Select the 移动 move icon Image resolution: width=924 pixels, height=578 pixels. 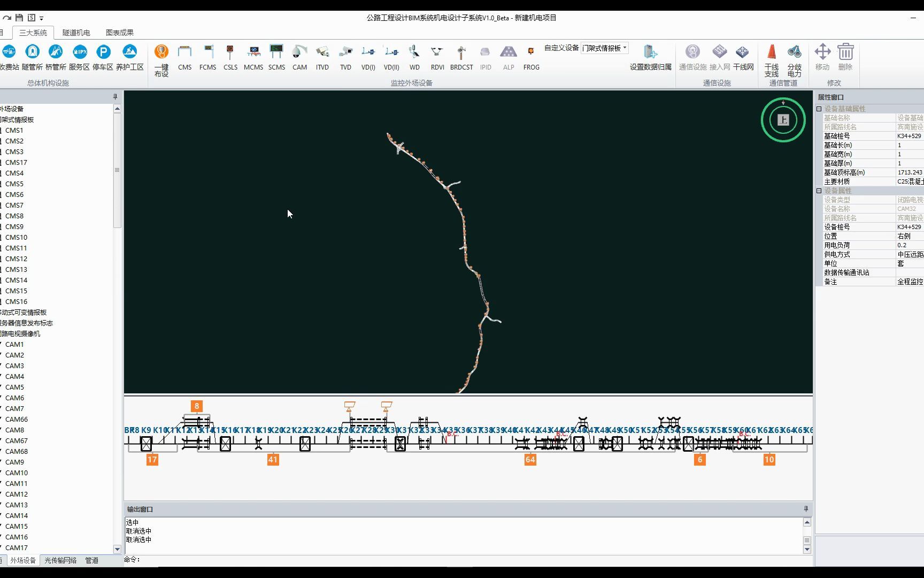[823, 56]
